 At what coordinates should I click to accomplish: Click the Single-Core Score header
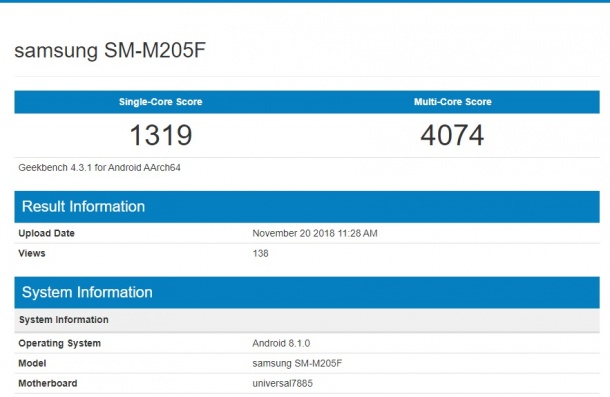pos(160,102)
